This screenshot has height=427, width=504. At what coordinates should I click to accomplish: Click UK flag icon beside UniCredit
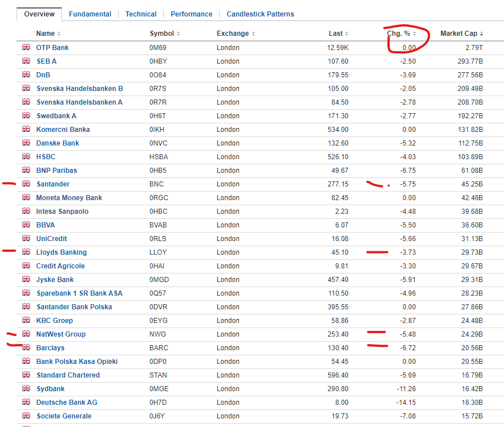click(x=26, y=238)
